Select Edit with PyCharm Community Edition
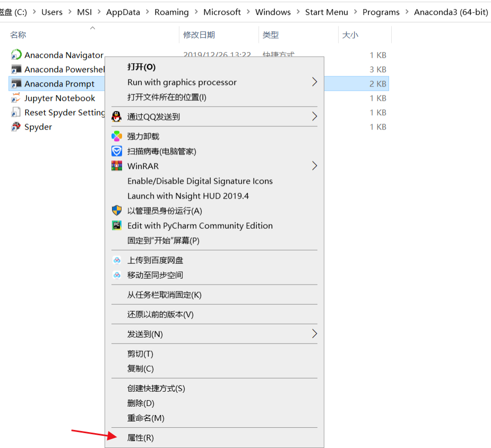 coord(214,226)
